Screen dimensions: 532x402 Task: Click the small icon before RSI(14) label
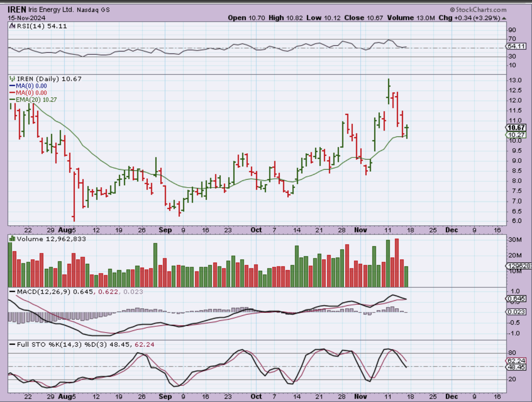[13, 26]
